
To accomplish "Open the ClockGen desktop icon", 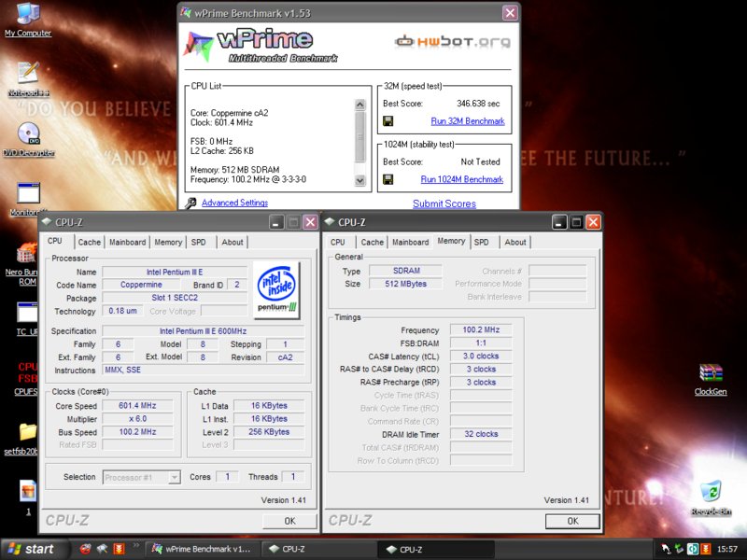I will [x=711, y=380].
